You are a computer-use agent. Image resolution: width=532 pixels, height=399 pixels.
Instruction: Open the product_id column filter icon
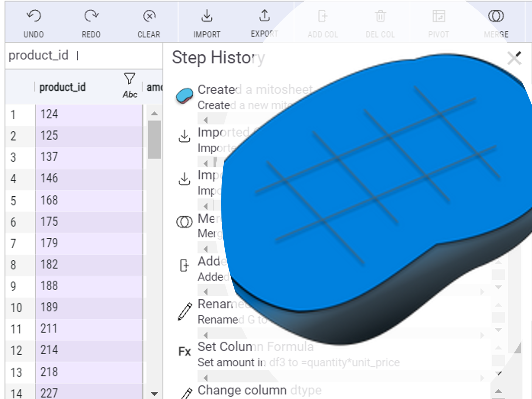tap(129, 78)
